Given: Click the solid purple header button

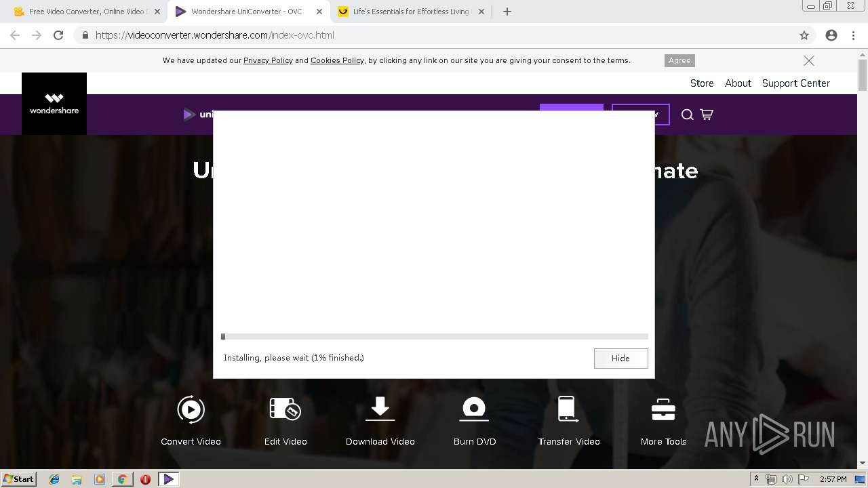Looking at the screenshot, I should [571, 107].
